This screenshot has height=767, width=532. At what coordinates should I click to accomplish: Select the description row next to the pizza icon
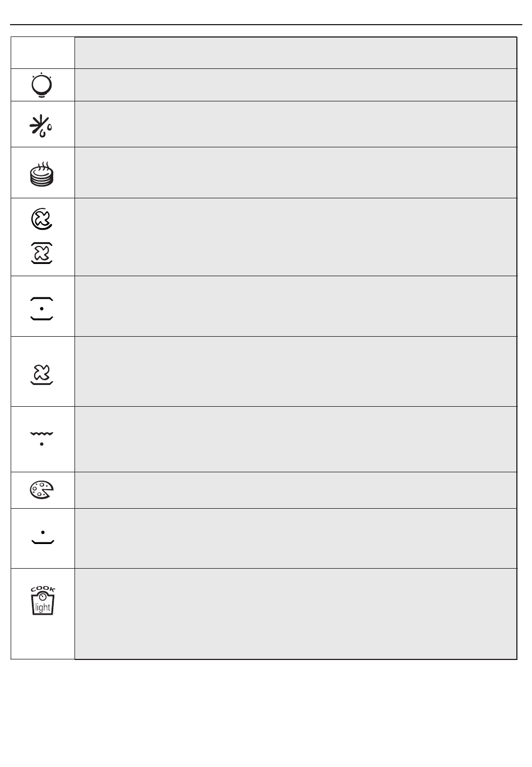(295, 490)
